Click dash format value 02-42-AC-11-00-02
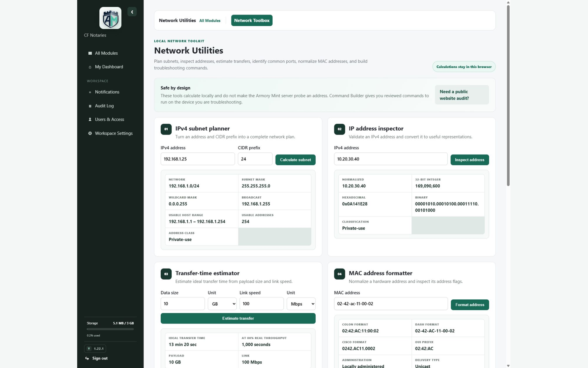 (x=435, y=331)
